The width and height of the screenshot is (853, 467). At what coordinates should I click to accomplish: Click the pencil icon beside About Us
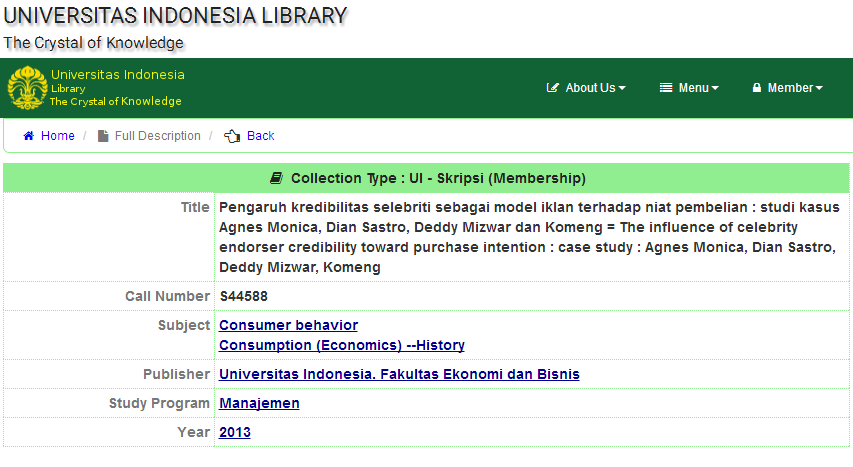coord(552,88)
